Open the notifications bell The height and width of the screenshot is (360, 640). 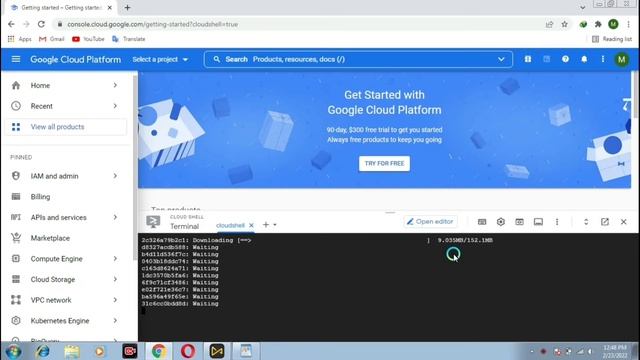coord(584,60)
